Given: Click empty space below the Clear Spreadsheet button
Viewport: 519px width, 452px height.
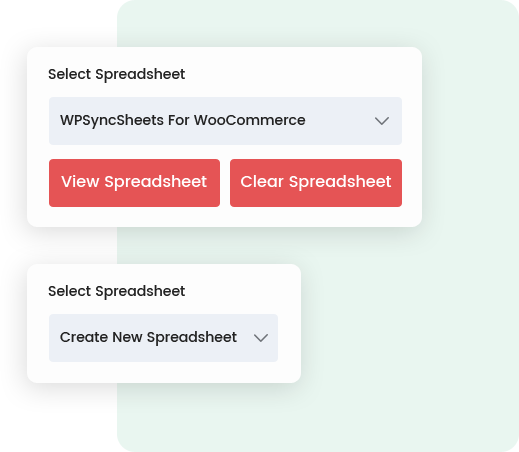Looking at the screenshot, I should pyautogui.click(x=316, y=217).
